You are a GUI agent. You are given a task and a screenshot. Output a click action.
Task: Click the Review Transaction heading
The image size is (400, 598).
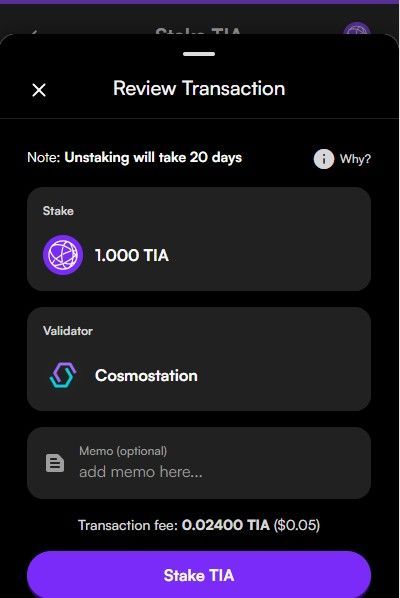tap(199, 88)
